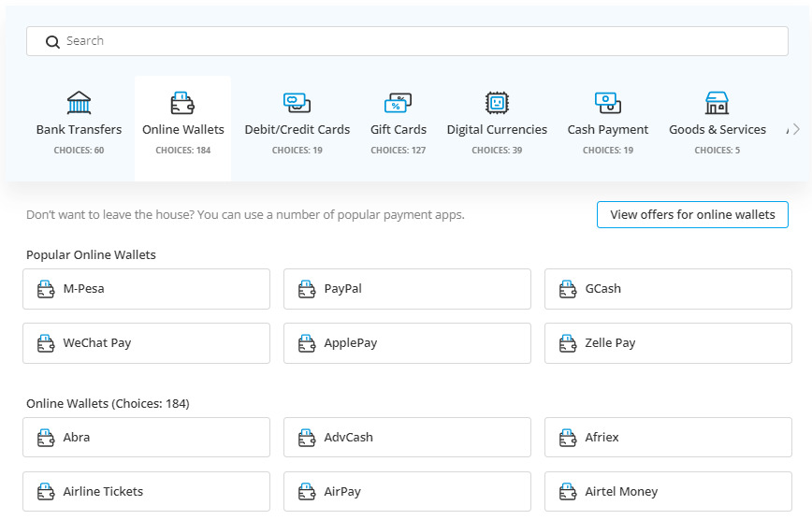Click 'Online Wallets (Choices: 184)' heading

108,403
